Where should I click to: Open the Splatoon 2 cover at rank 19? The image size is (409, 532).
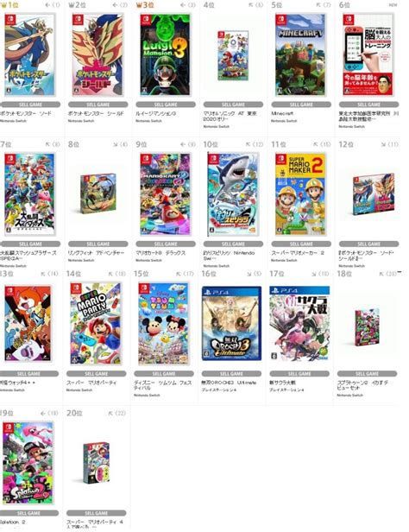[x=28, y=464]
